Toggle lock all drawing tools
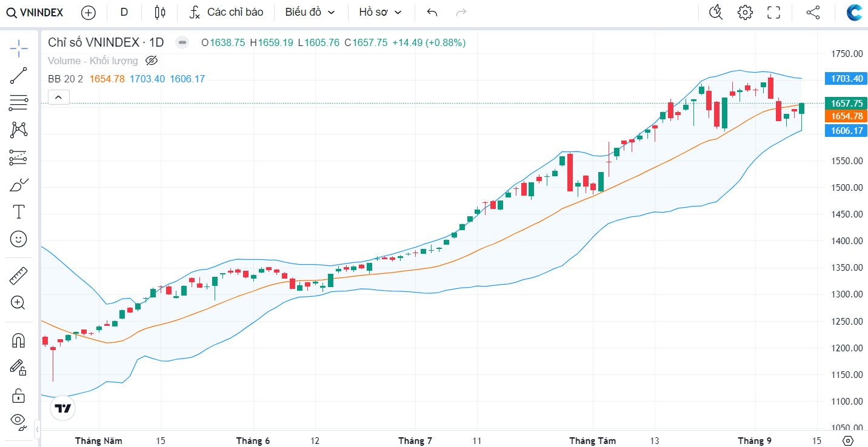This screenshot has width=868, height=447. [x=19, y=396]
